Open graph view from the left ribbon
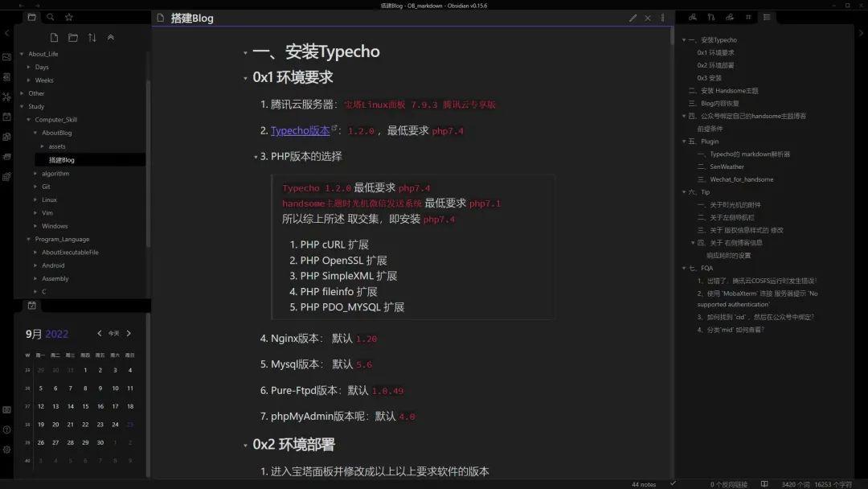 tap(6, 97)
